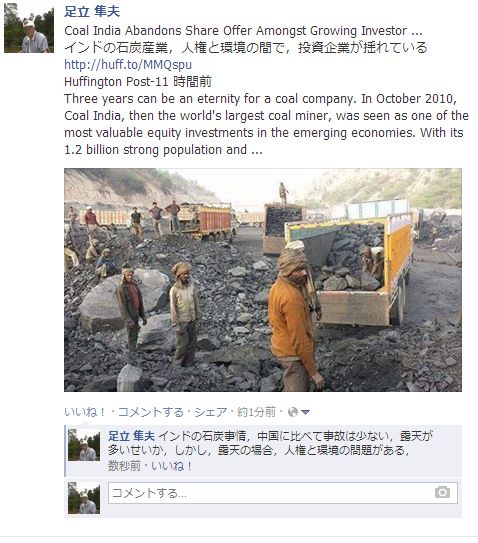Viewport: 478px width, 543px height.
Task: Click the avatar next to comment box
Action: coord(84,498)
